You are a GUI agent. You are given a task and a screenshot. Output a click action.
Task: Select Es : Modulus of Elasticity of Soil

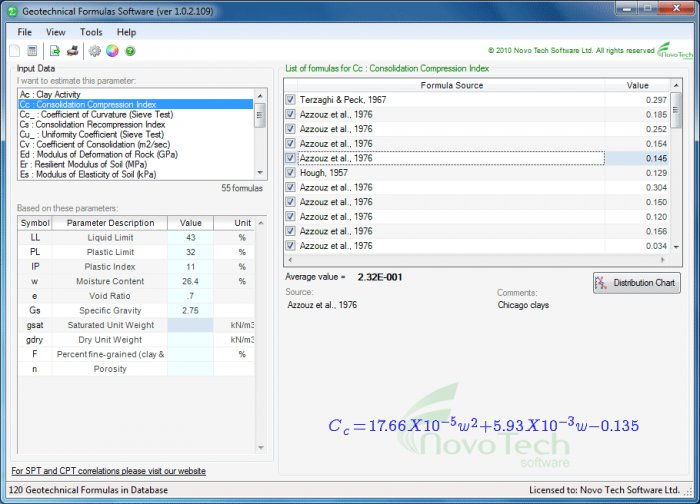[x=136, y=174]
